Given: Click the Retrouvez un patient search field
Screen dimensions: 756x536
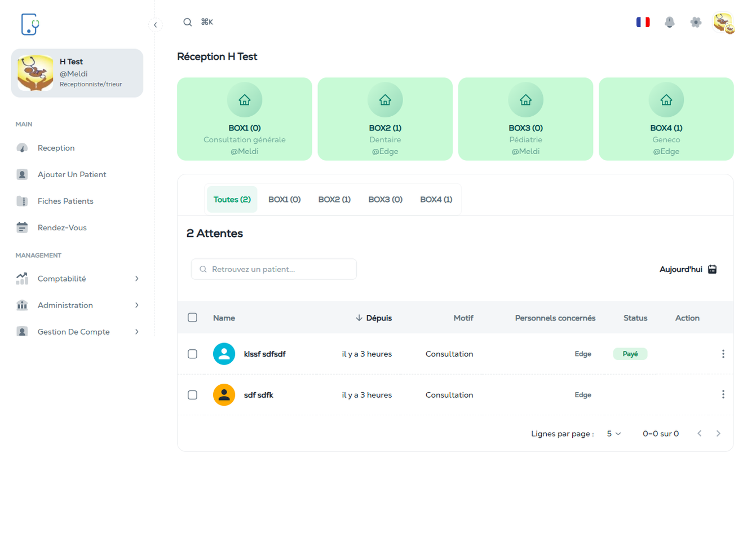Looking at the screenshot, I should click(274, 269).
